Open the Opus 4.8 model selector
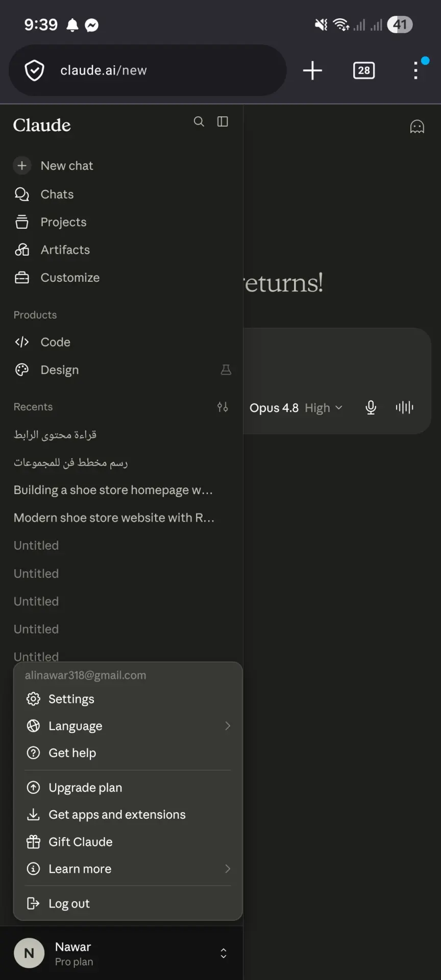 click(x=296, y=408)
